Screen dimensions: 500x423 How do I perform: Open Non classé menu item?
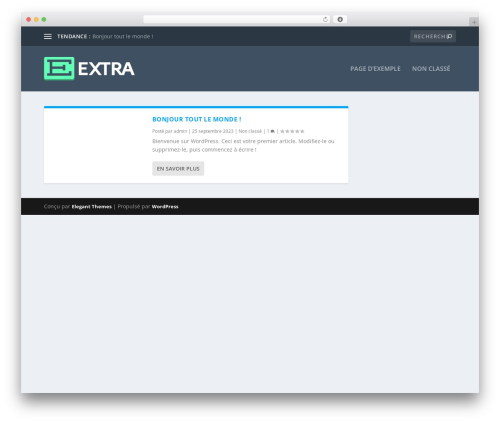pyautogui.click(x=431, y=69)
